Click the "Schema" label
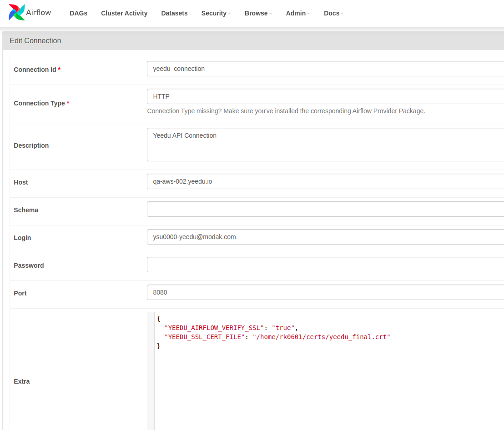 point(26,210)
